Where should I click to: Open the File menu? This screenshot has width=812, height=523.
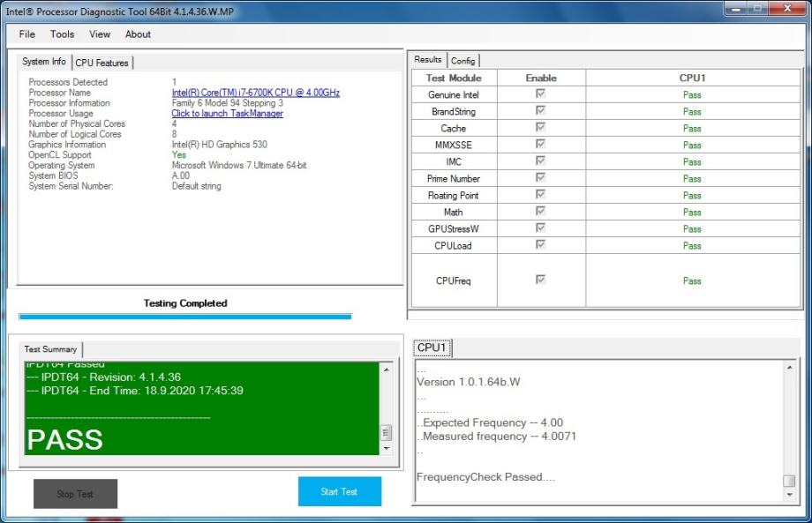27,34
